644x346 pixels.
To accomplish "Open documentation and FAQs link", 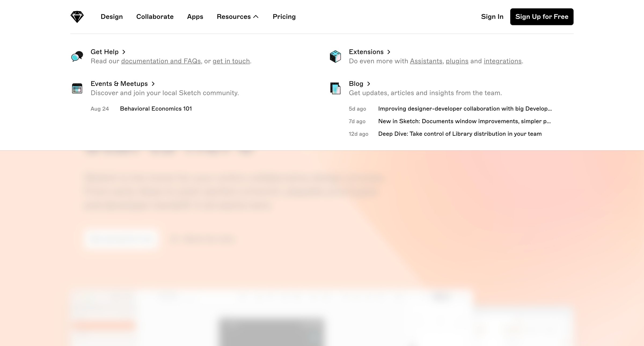I will point(161,61).
